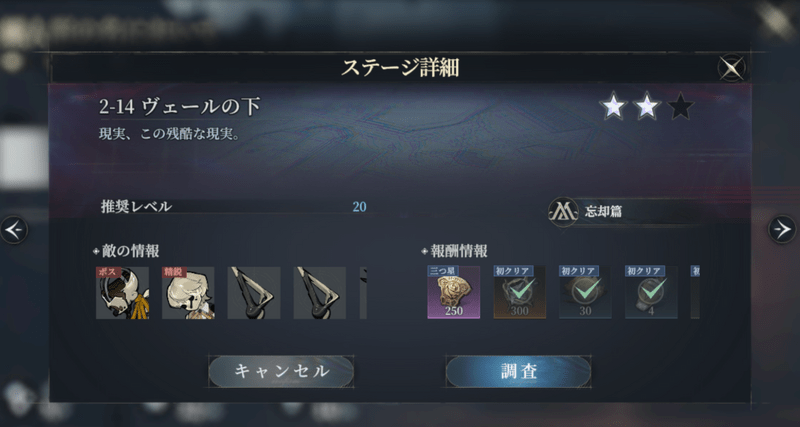
Task: Click the 精鋭 enemy portrait
Action: pos(188,293)
